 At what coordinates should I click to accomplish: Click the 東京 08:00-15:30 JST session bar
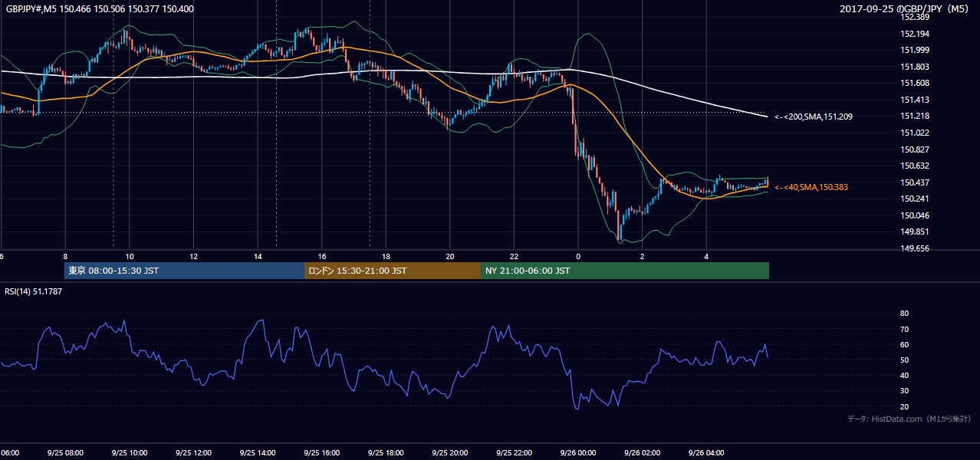[x=184, y=271]
